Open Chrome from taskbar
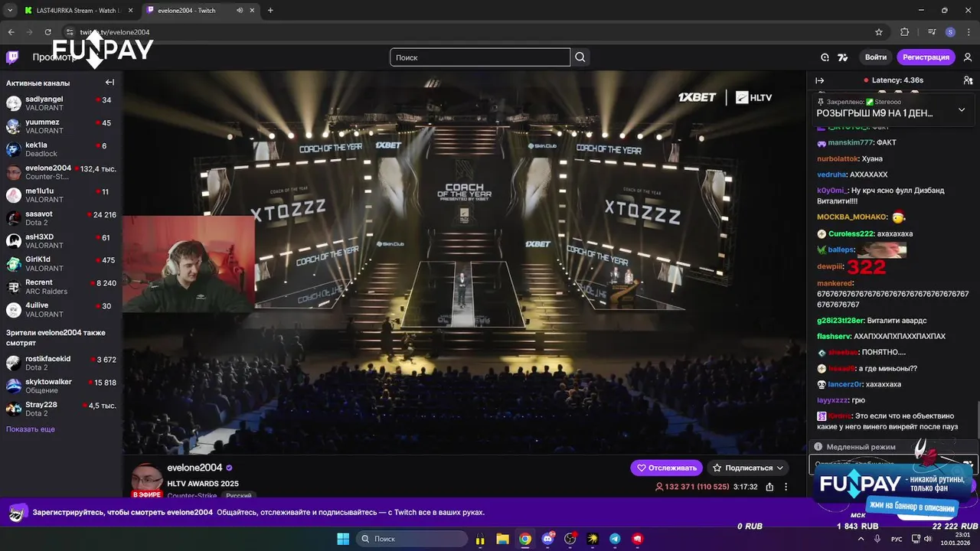980x551 pixels. pyautogui.click(x=525, y=539)
